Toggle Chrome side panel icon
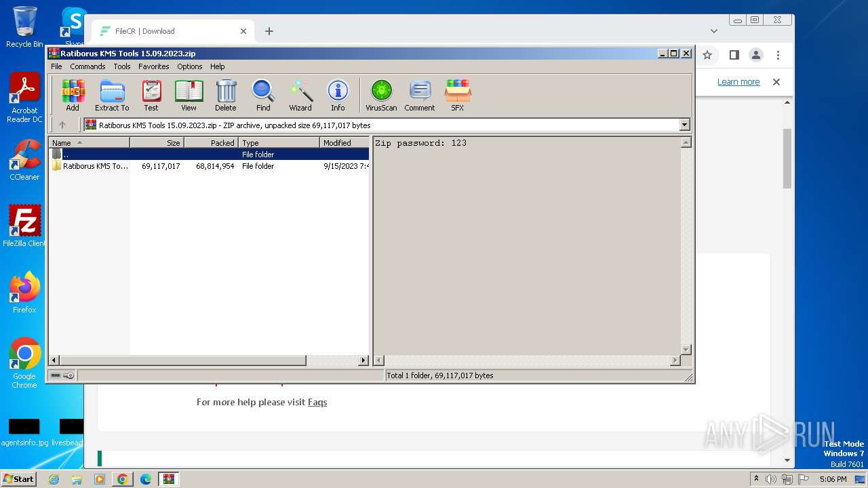The height and width of the screenshot is (488, 868). point(734,55)
